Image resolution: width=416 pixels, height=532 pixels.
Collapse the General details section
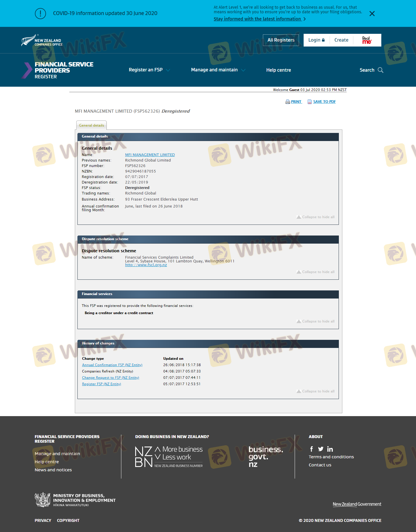[x=315, y=217]
